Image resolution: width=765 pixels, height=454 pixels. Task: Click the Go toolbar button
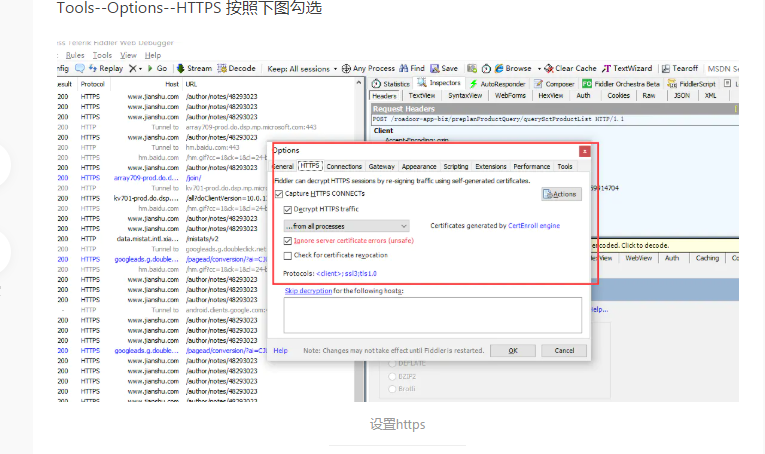click(x=157, y=68)
